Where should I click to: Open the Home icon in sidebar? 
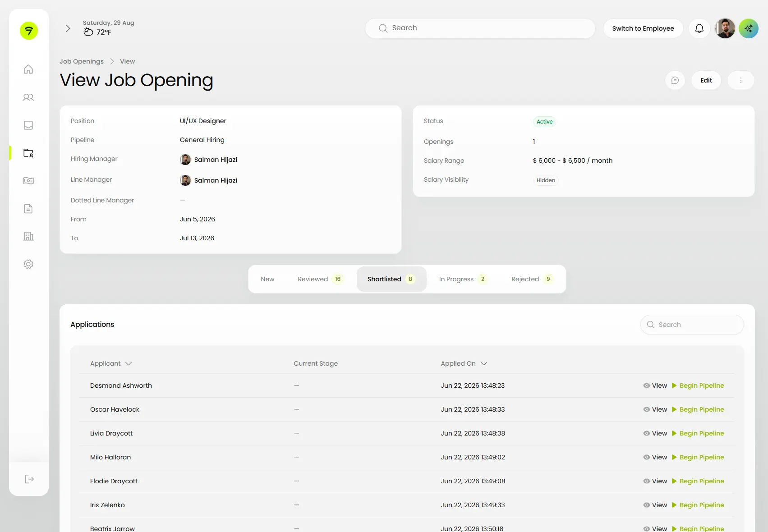[28, 69]
